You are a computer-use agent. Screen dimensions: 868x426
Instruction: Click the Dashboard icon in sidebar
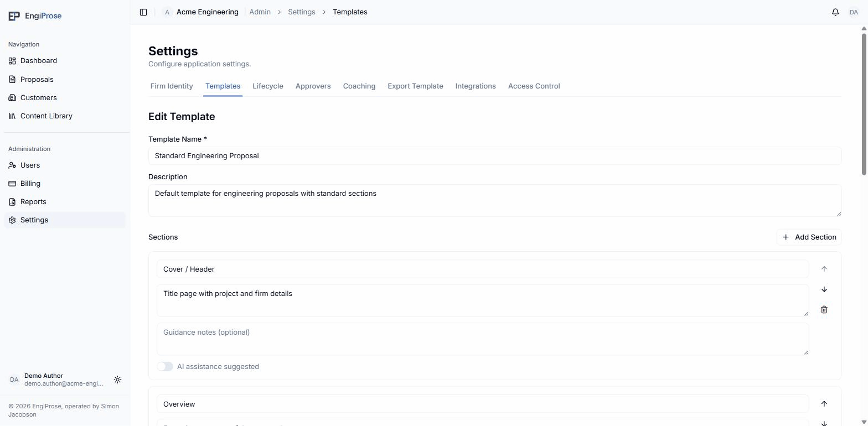[12, 61]
